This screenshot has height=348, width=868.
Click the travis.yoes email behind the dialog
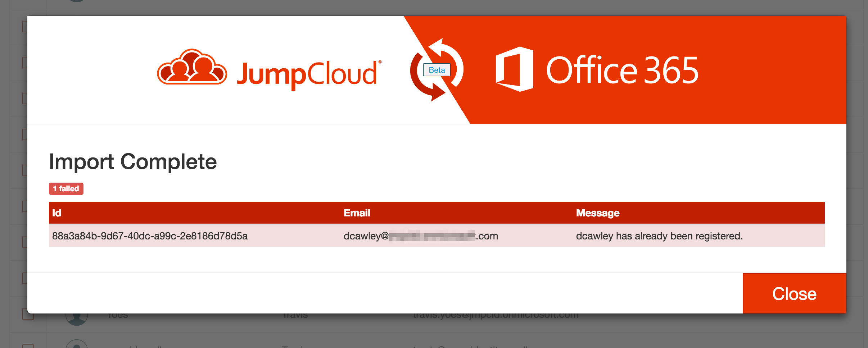[495, 316]
